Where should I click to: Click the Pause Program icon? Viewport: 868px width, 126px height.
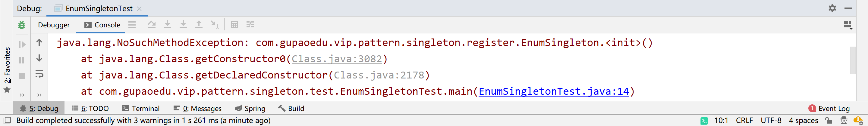(x=22, y=60)
